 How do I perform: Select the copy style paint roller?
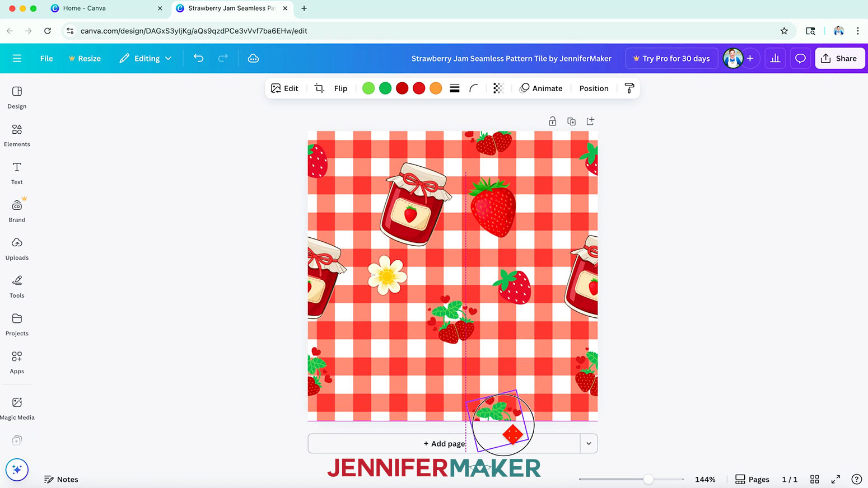(x=629, y=88)
